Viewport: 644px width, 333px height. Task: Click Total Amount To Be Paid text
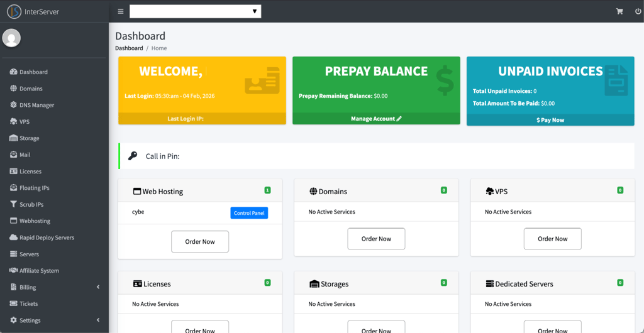click(x=514, y=103)
